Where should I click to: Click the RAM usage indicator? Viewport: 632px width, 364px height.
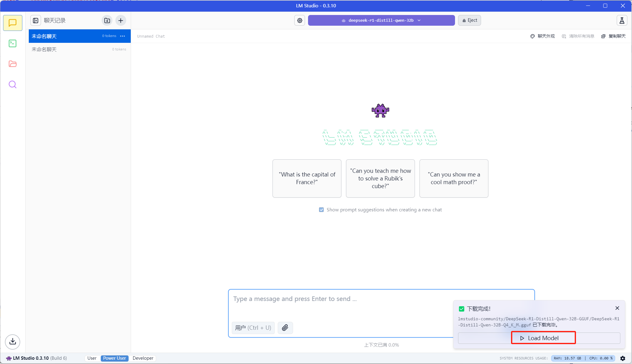567,358
